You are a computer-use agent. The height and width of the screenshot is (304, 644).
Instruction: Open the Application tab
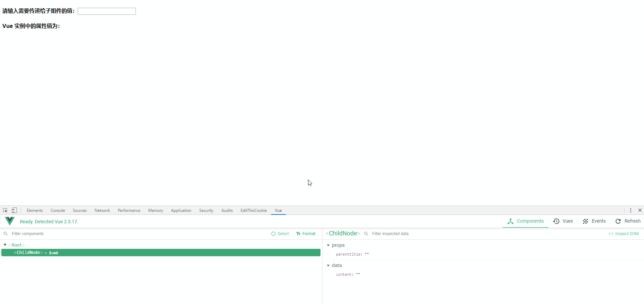pyautogui.click(x=181, y=211)
